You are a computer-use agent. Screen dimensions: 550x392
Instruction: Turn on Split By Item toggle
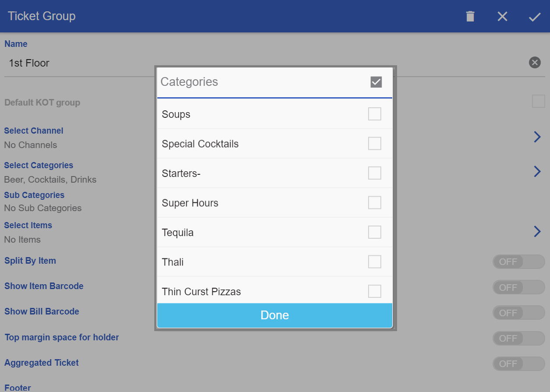click(x=519, y=262)
